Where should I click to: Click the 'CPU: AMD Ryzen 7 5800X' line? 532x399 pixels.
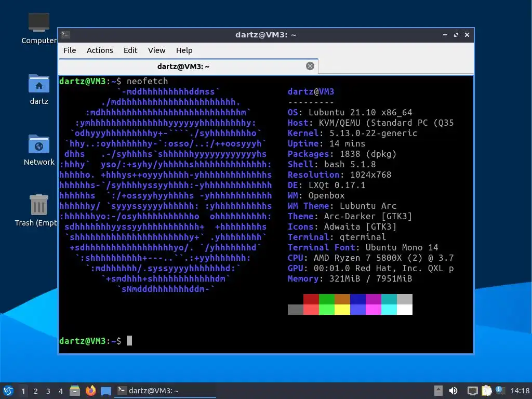(370, 258)
